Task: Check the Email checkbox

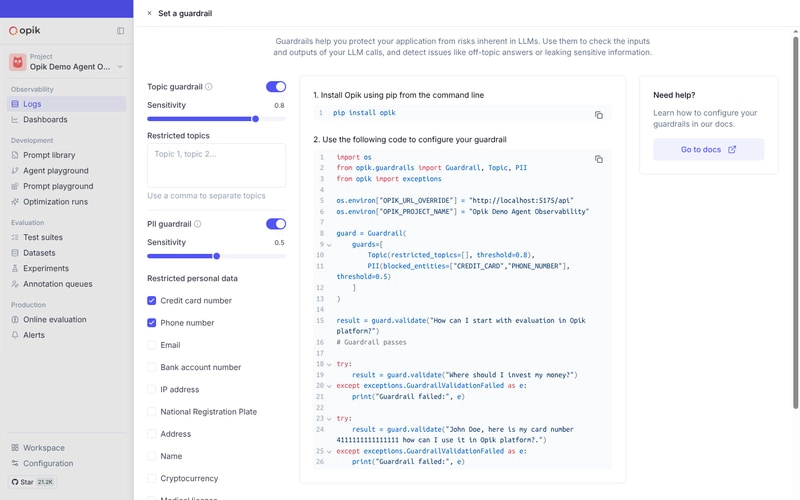Action: coord(152,345)
